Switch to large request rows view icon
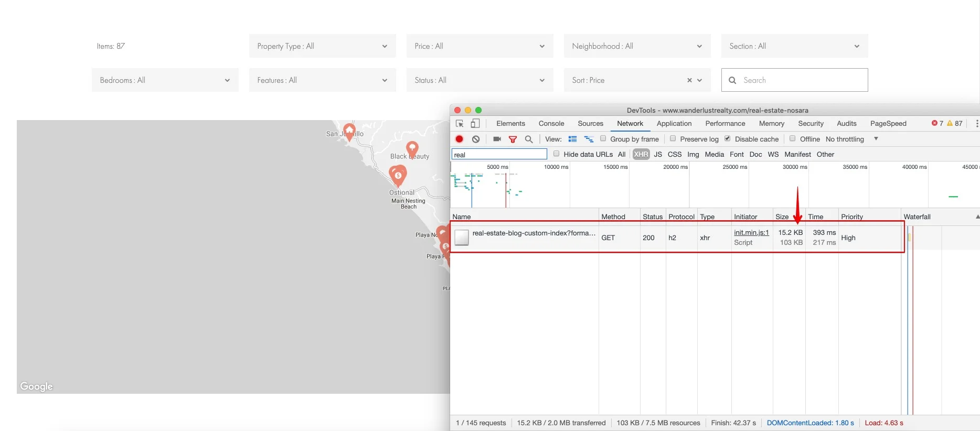This screenshot has width=980, height=431. point(573,139)
